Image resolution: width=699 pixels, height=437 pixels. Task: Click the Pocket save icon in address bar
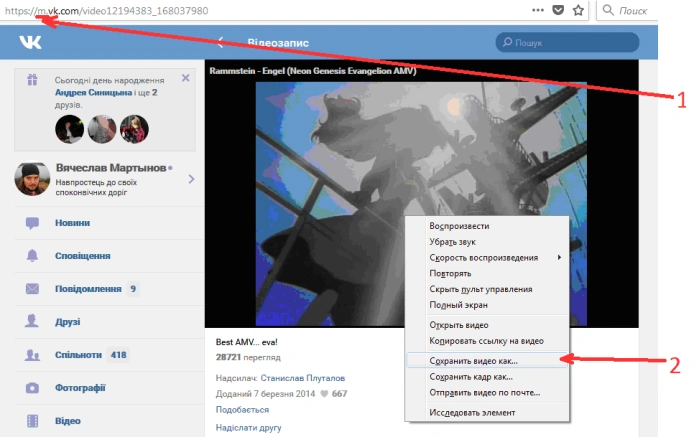(558, 10)
